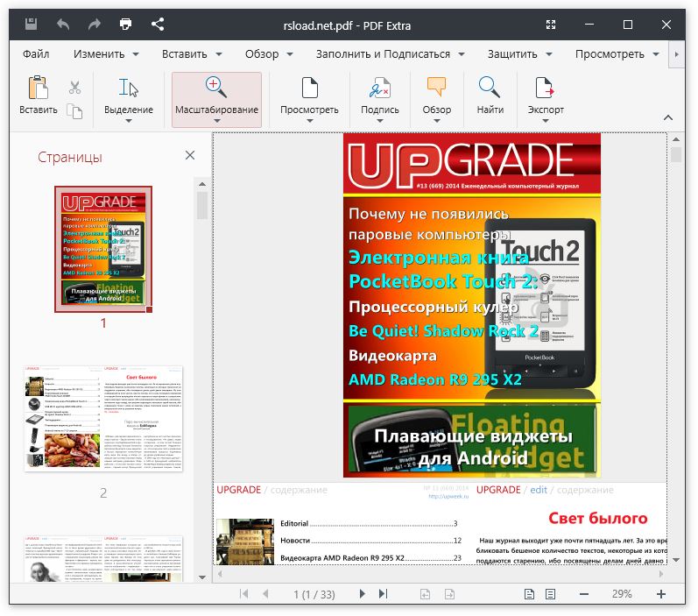This screenshot has width=698, height=616.
Task: Expand the Подпись dropdown arrow
Action: click(x=380, y=121)
